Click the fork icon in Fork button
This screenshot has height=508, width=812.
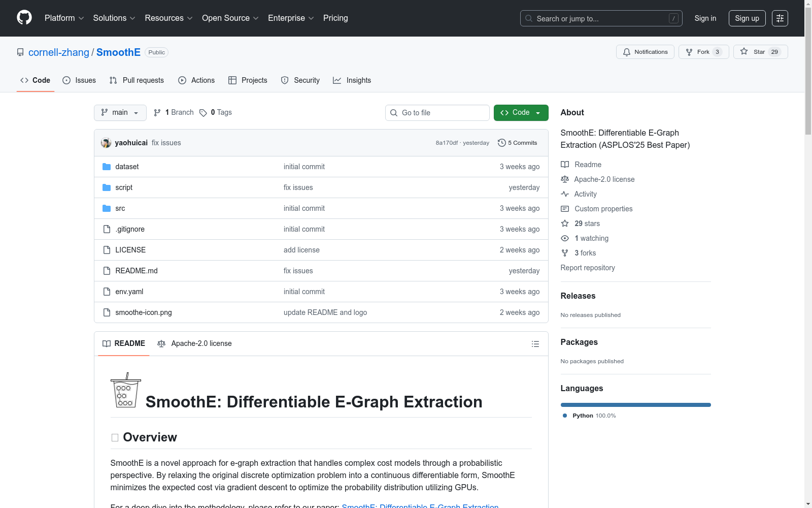click(689, 52)
